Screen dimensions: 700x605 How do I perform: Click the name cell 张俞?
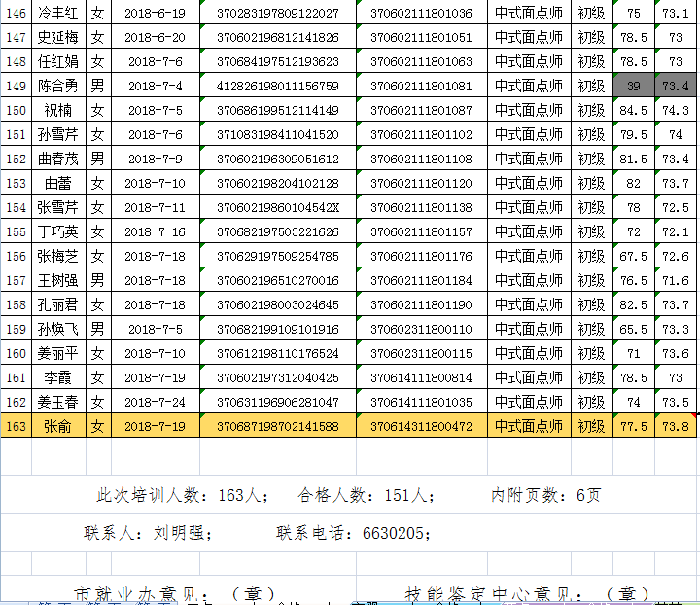(x=57, y=426)
